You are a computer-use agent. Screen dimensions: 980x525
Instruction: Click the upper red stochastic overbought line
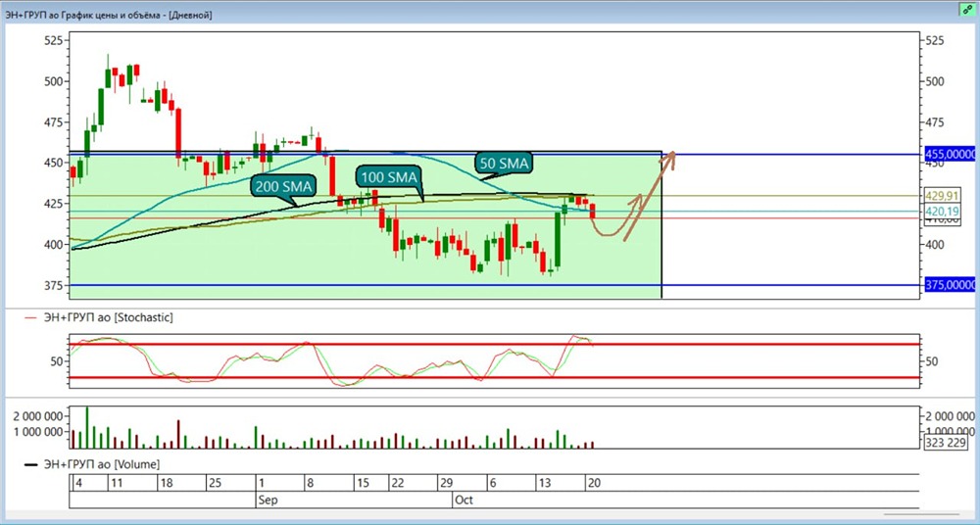tap(494, 345)
